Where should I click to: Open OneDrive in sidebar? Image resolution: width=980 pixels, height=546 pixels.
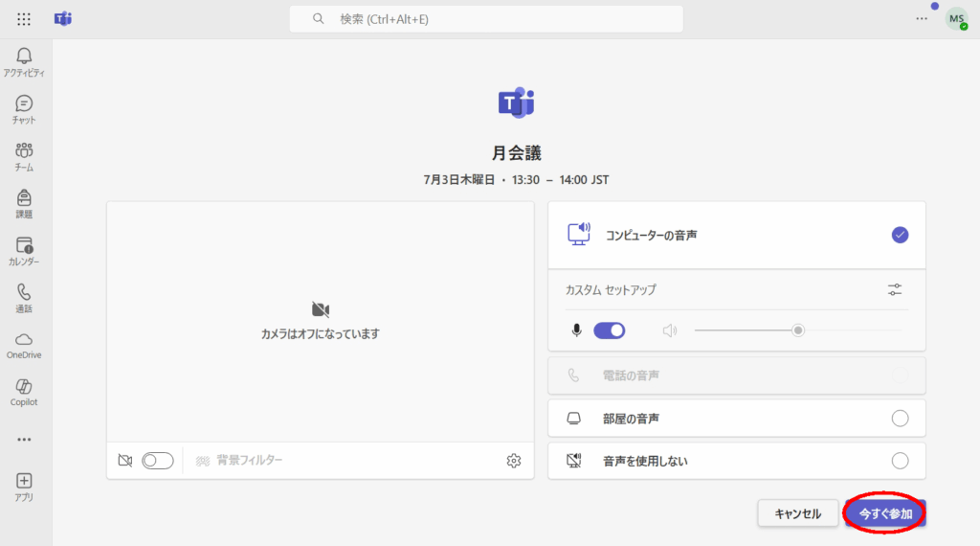coord(24,346)
